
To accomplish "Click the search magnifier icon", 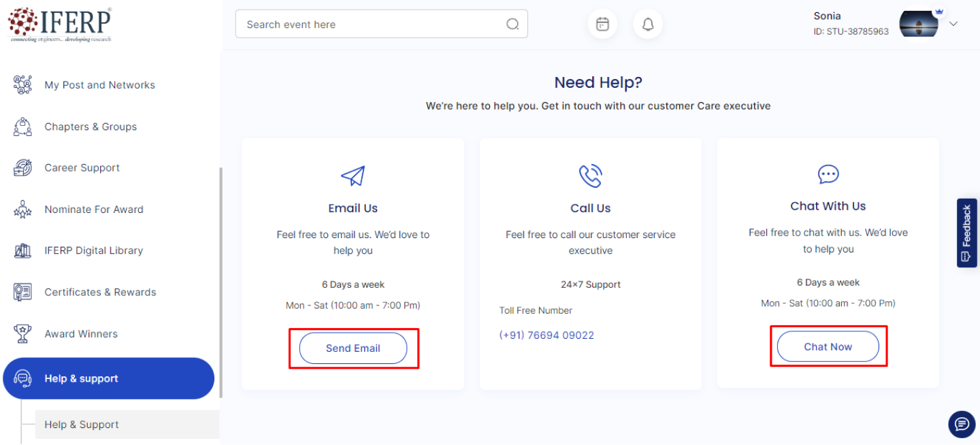I will pyautogui.click(x=512, y=24).
